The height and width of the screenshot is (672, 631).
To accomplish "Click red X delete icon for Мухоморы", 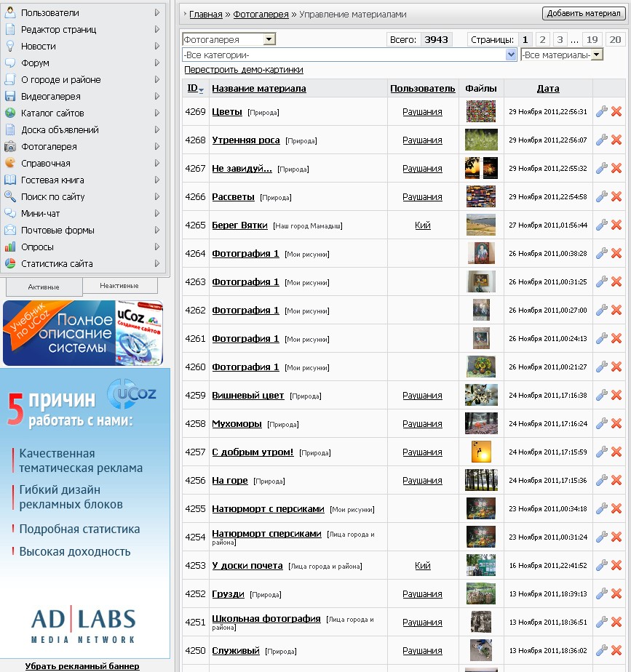I will [616, 423].
